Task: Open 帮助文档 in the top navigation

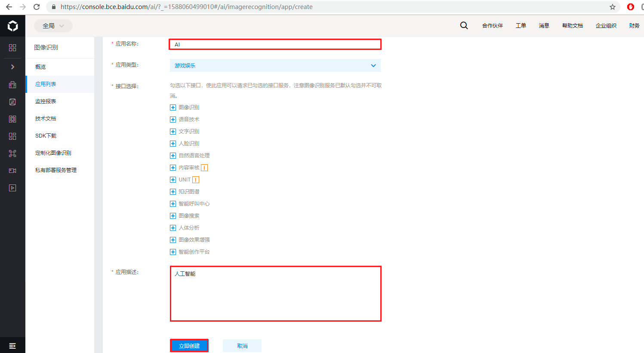Action: click(573, 26)
